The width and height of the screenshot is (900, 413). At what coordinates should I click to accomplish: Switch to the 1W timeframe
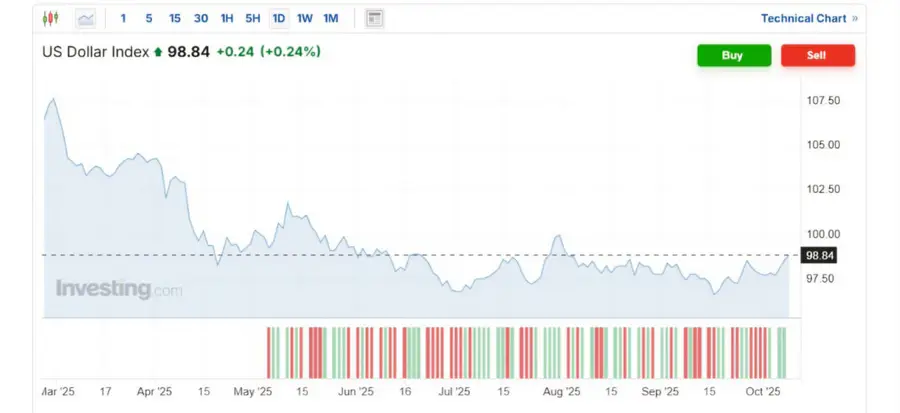point(305,18)
